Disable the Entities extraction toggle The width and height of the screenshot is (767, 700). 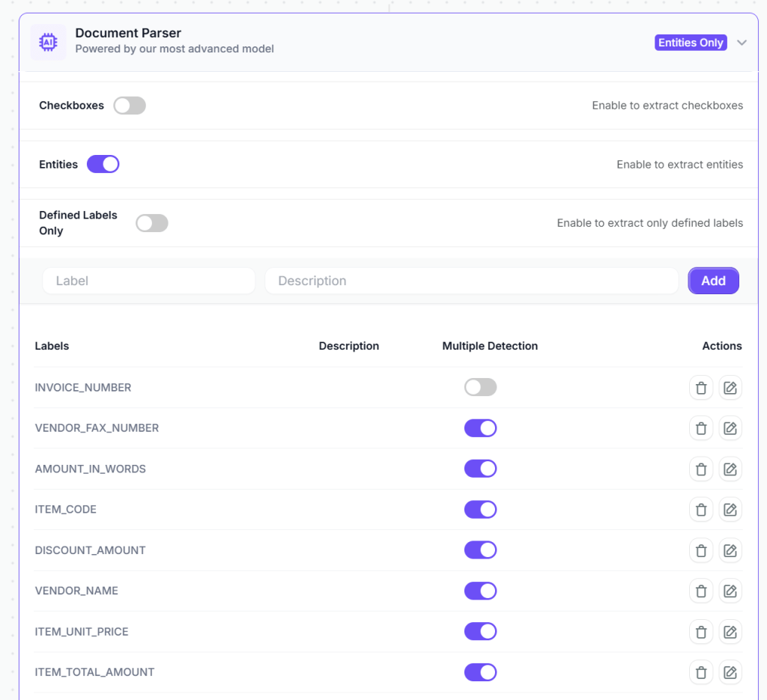pos(103,164)
